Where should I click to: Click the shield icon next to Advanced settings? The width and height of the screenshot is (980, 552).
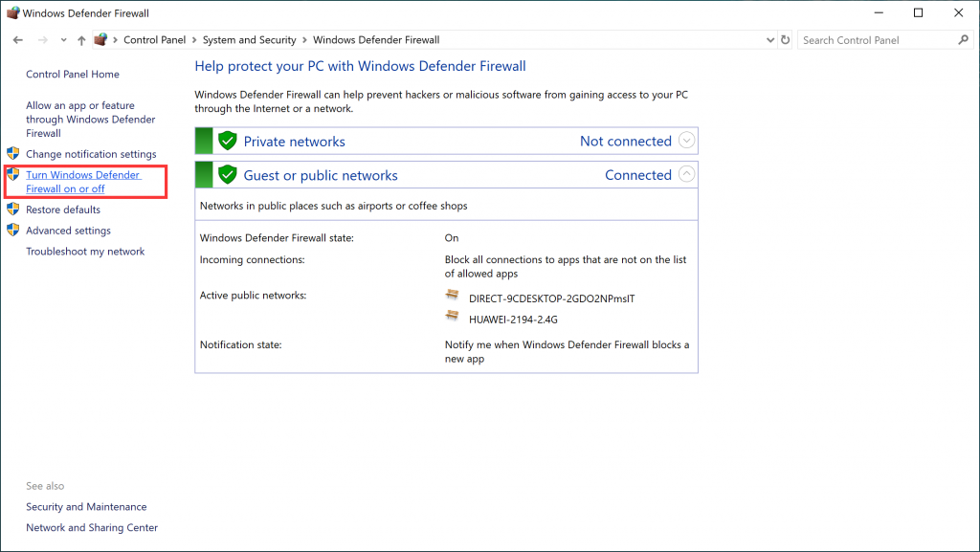click(x=13, y=230)
